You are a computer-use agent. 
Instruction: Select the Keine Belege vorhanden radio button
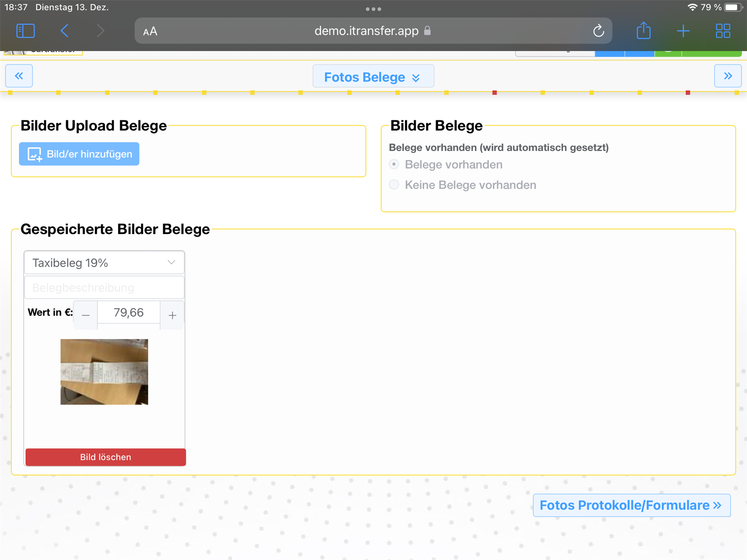click(x=394, y=185)
